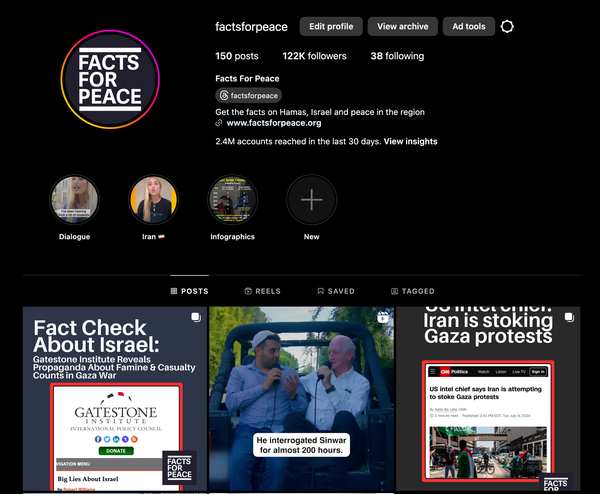The image size is (600, 494).
Task: Open the www.factsforpeace.org link
Action: point(273,123)
